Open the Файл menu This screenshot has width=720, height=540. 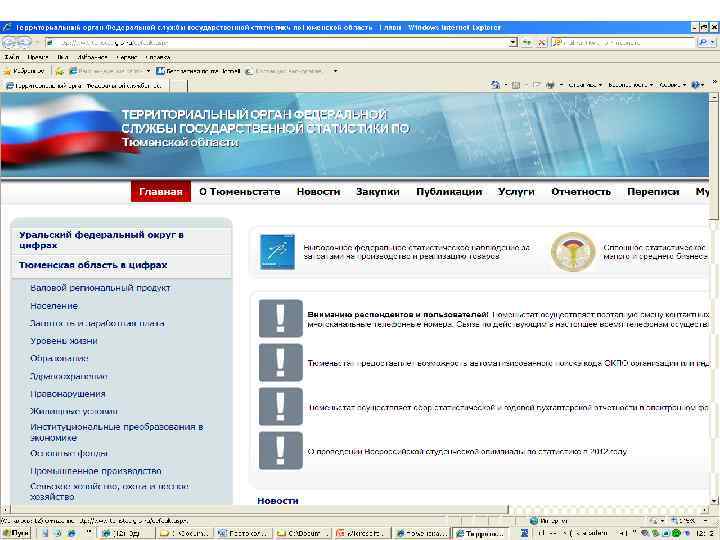pos(12,57)
